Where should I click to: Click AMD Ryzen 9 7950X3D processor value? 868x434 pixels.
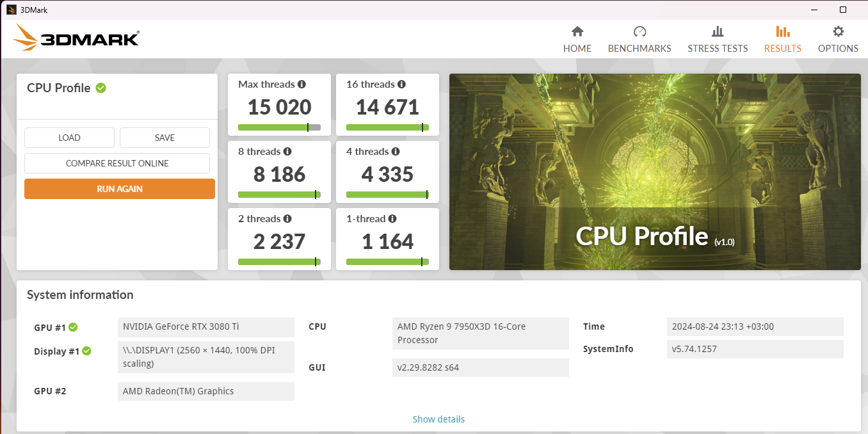click(x=480, y=334)
